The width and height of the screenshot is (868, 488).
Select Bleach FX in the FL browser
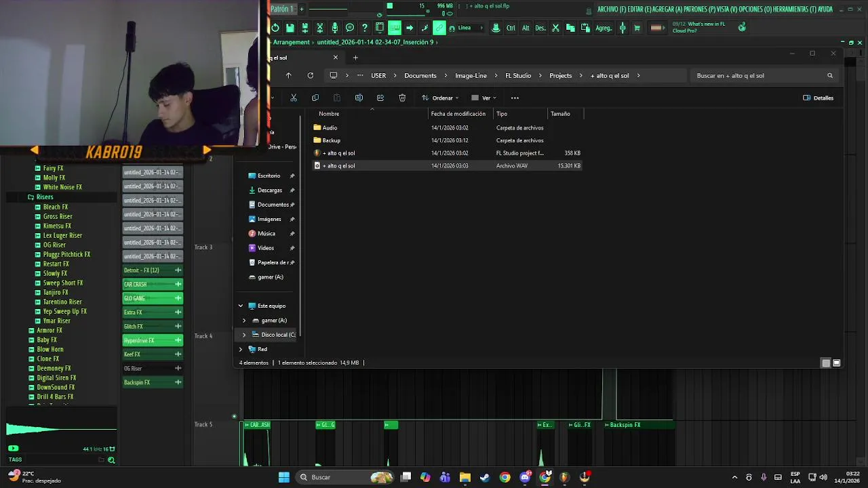click(x=56, y=207)
